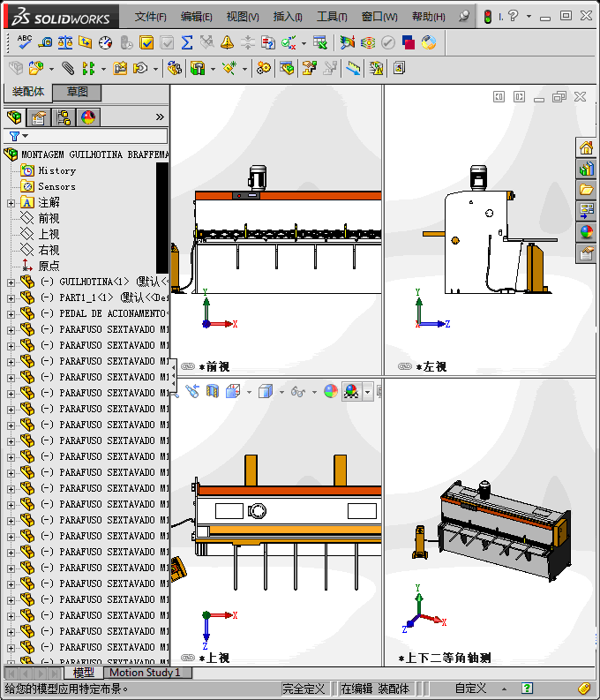Switch to the Motion Study 1 tab
The width and height of the screenshot is (600, 700).
pyautogui.click(x=145, y=673)
